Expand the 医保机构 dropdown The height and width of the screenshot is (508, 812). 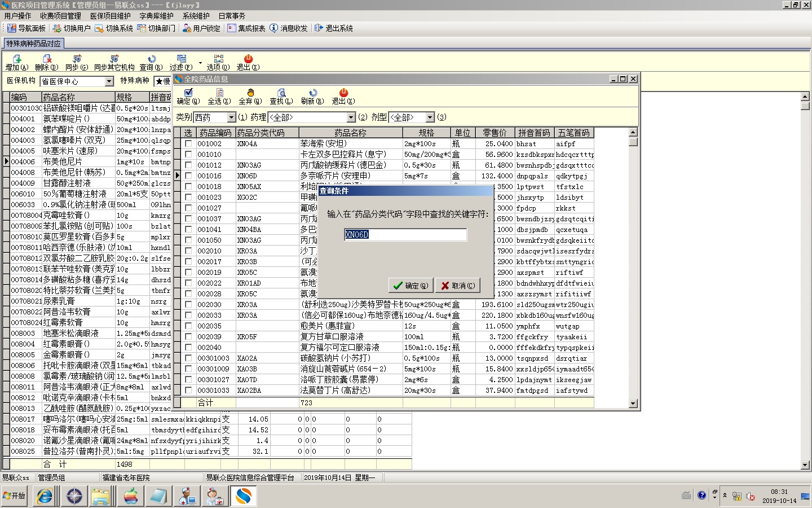tap(109, 82)
